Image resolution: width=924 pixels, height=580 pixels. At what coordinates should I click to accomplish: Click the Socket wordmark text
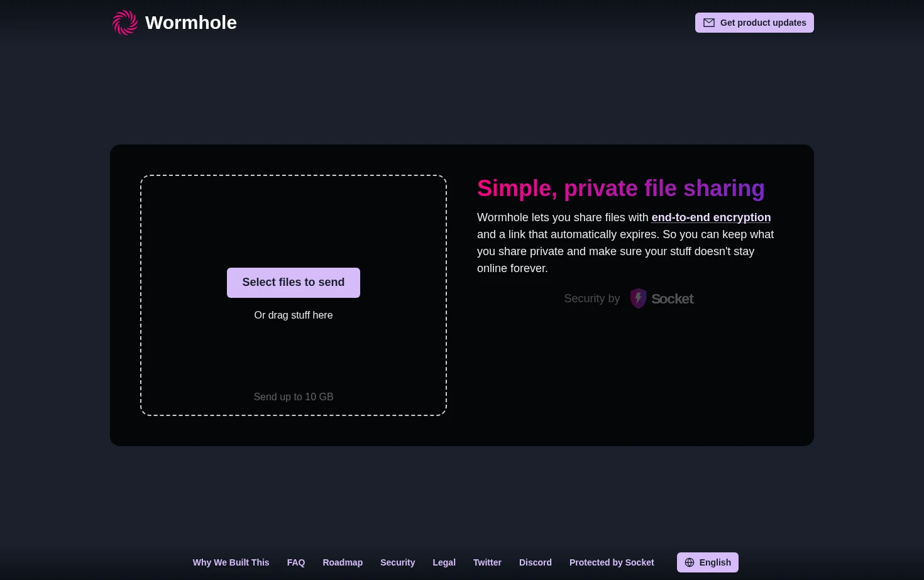(673, 299)
